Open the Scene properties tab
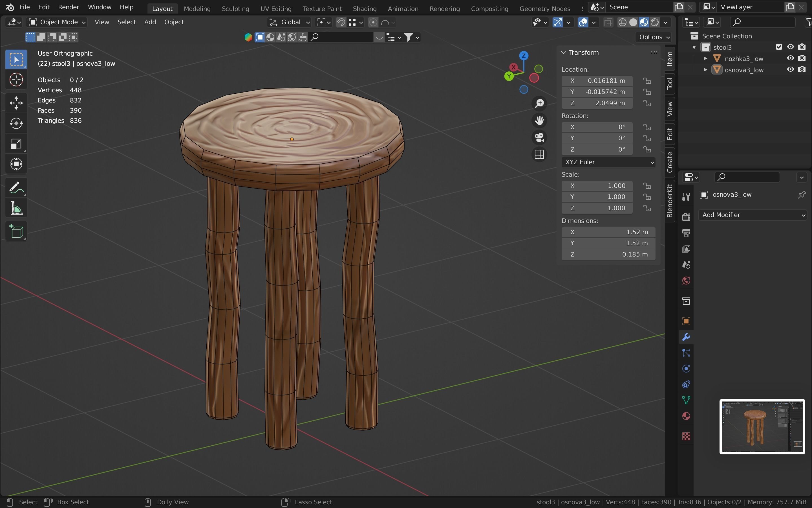Screen dimensions: 812x508 click(x=686, y=265)
